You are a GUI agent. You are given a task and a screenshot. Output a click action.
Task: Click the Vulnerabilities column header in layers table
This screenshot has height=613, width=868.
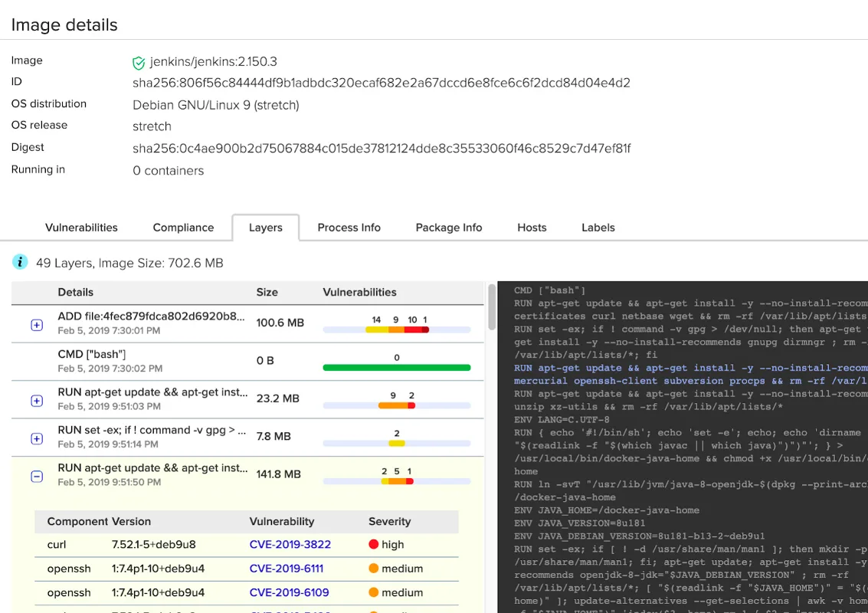(x=359, y=293)
